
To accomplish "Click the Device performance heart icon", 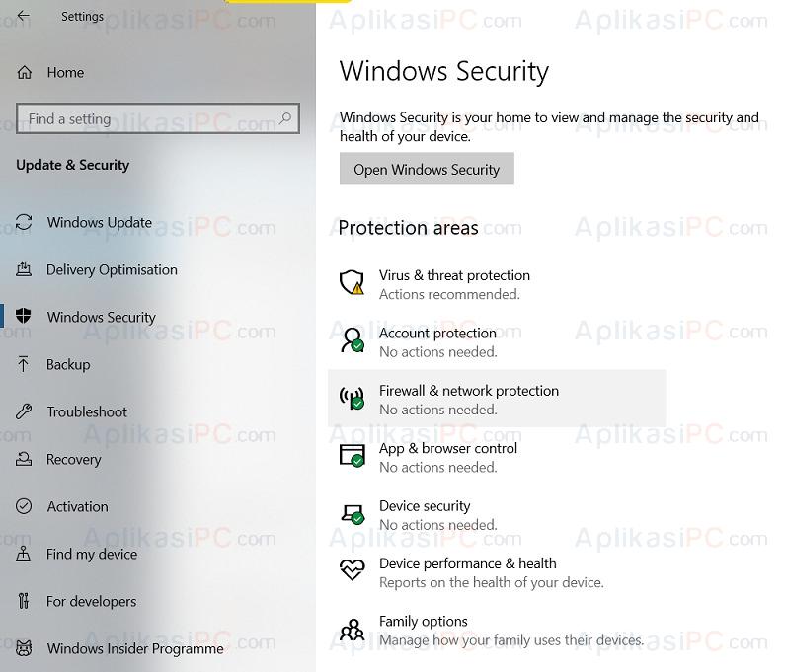I will [352, 570].
